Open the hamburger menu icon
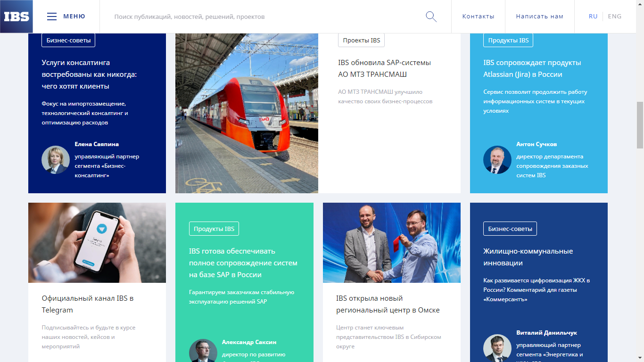This screenshot has height=362, width=644. [x=52, y=16]
